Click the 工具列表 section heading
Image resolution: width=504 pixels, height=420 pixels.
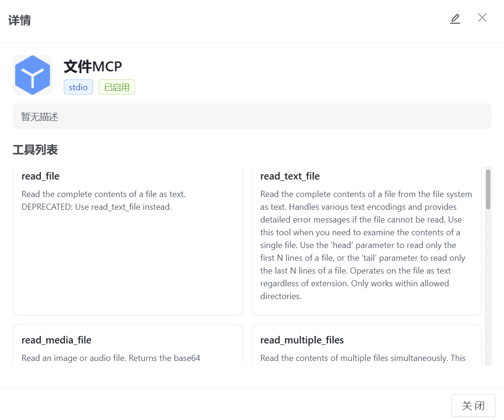(35, 150)
